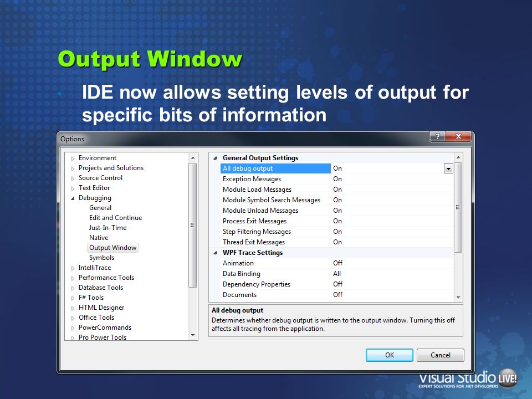Close the Options dialog

tap(458, 136)
